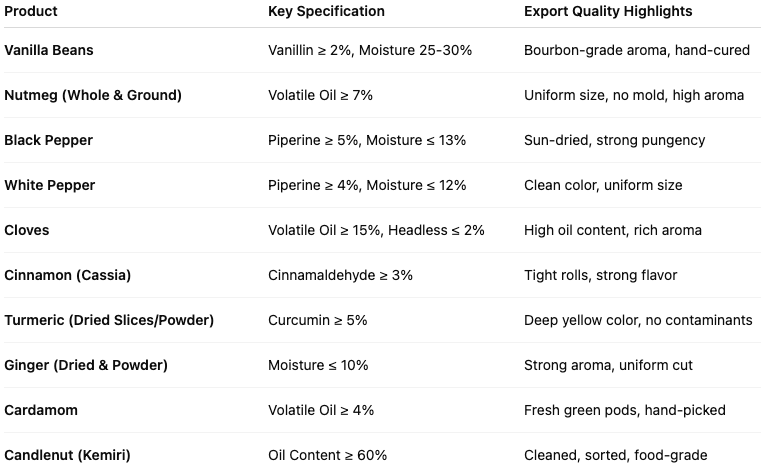Select the Fresh green pods highlight cell

click(625, 410)
